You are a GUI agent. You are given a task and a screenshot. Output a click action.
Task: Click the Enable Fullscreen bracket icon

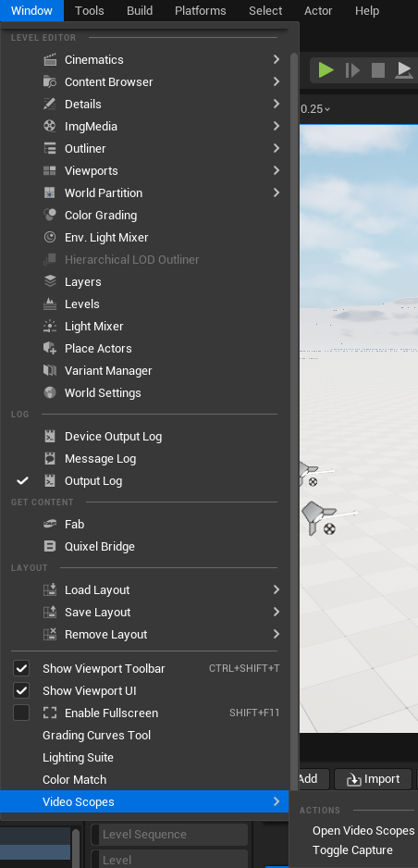(50, 713)
